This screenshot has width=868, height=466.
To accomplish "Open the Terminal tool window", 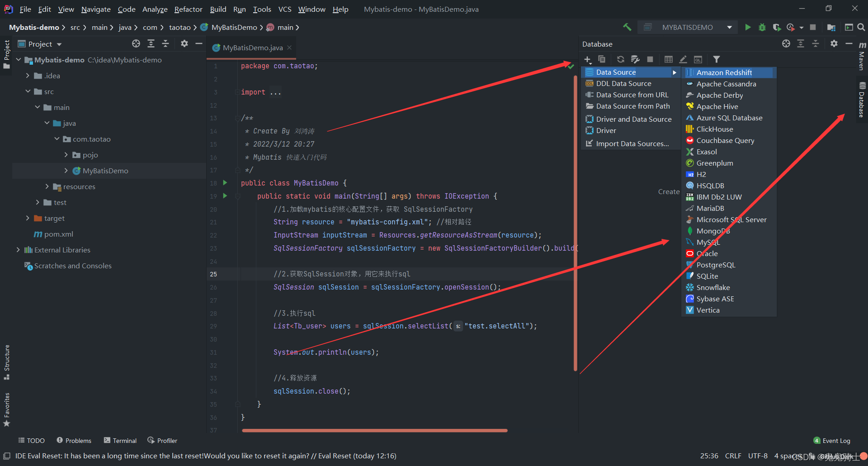I will (x=120, y=441).
